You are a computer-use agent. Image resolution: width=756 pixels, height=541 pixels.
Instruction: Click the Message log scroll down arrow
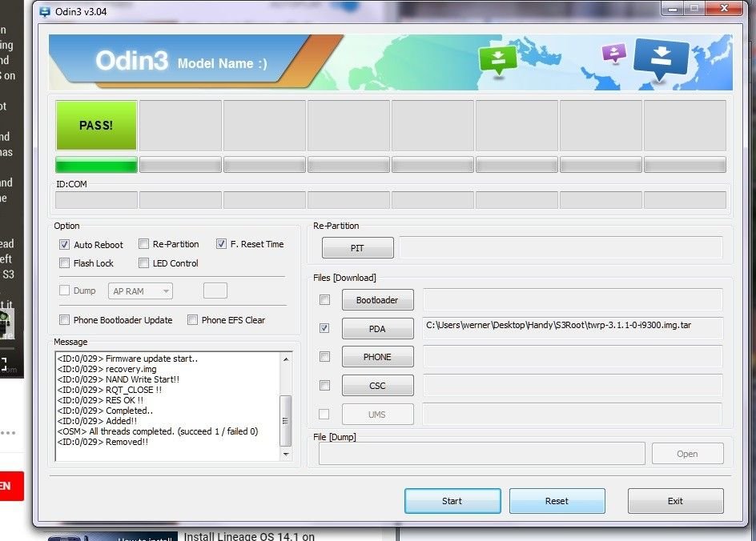(286, 455)
